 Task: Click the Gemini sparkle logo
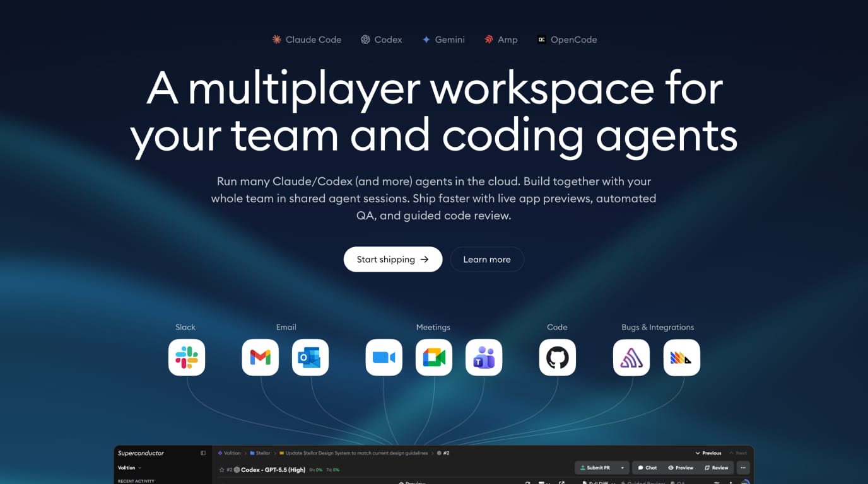pos(426,39)
